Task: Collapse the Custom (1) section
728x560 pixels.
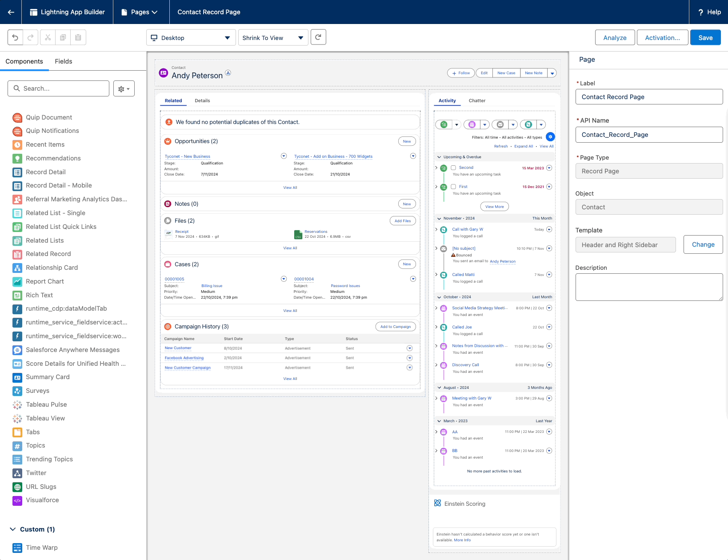Action: [x=12, y=529]
